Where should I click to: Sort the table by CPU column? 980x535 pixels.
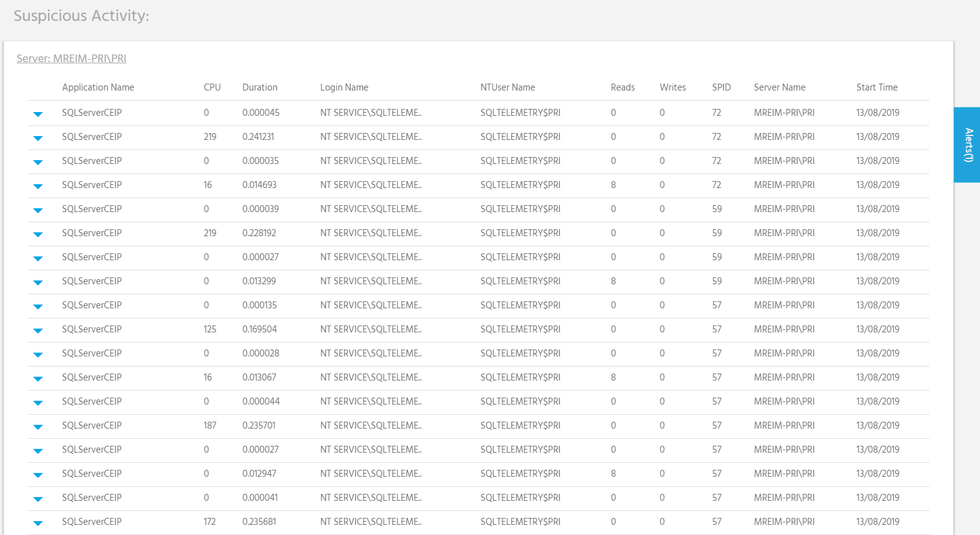[x=212, y=87]
